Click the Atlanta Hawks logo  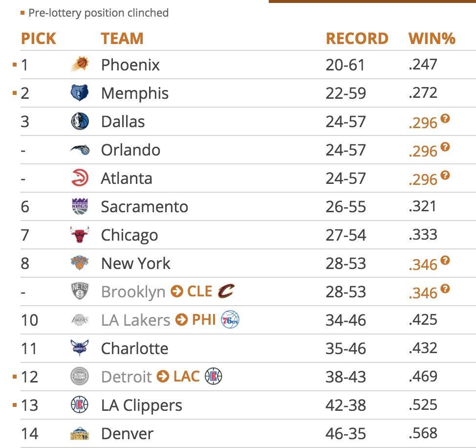[x=80, y=178]
